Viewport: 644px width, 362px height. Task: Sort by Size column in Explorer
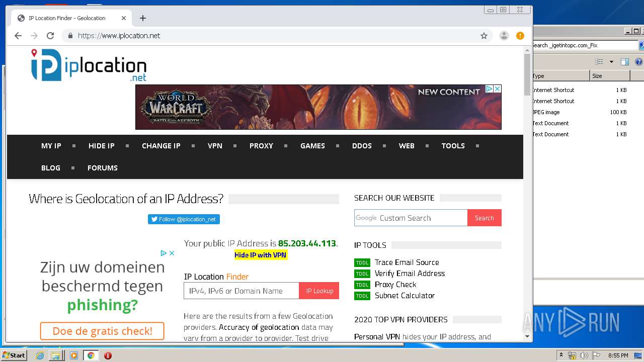tap(610, 76)
